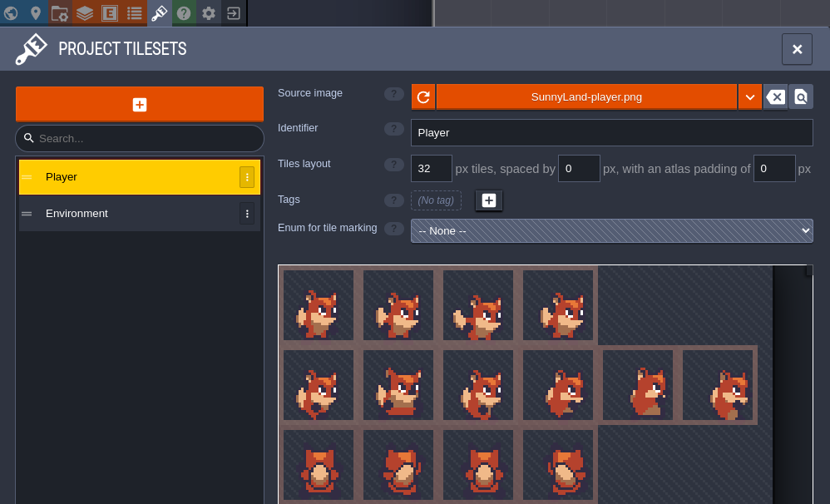Reload the SunnyLand-player.png source image
This screenshot has height=504, width=830.
[423, 96]
